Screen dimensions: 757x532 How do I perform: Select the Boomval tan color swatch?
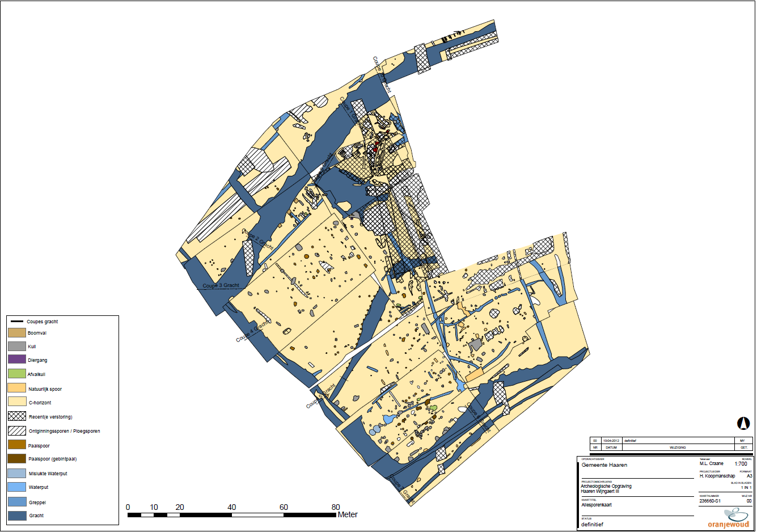click(17, 332)
